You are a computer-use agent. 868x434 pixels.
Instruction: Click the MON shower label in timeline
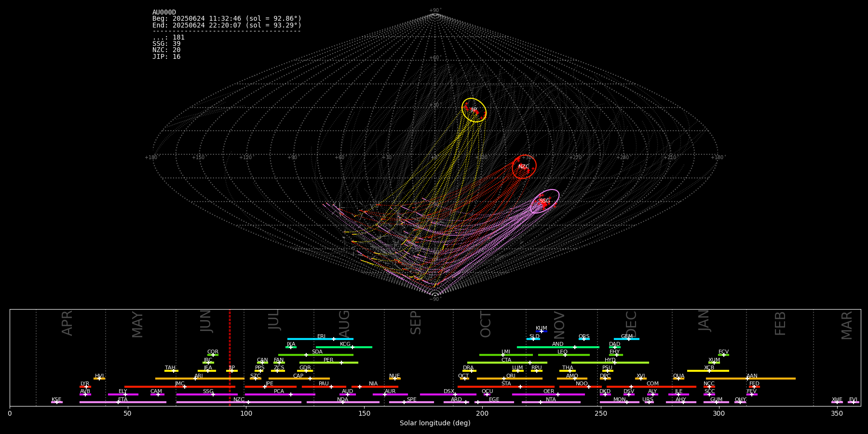620,400
